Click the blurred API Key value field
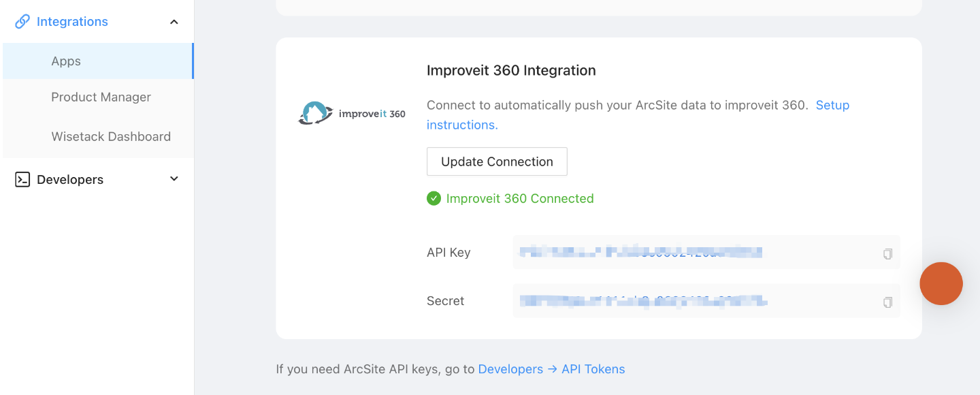 pyautogui.click(x=706, y=253)
